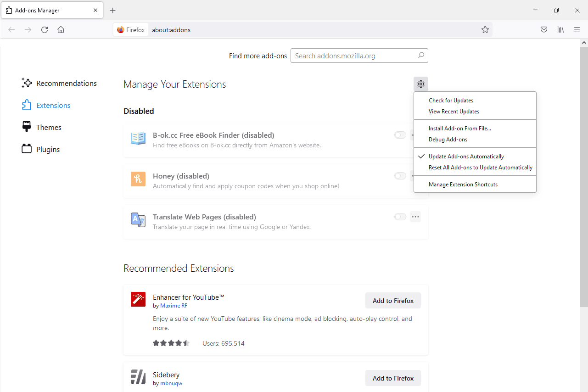The height and width of the screenshot is (392, 588).
Task: Open Manage Extension Shortcuts
Action: 475,185
